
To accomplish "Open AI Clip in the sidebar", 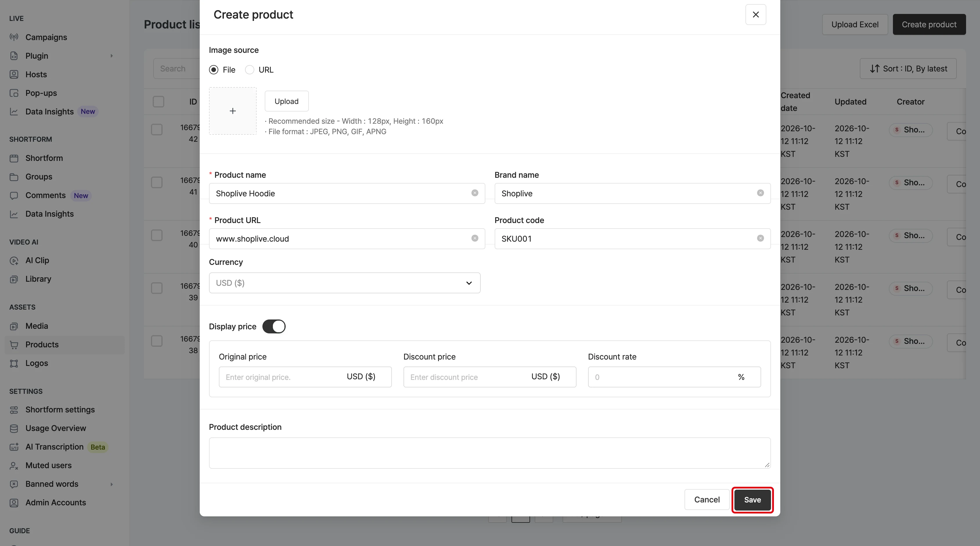I will click(x=37, y=260).
